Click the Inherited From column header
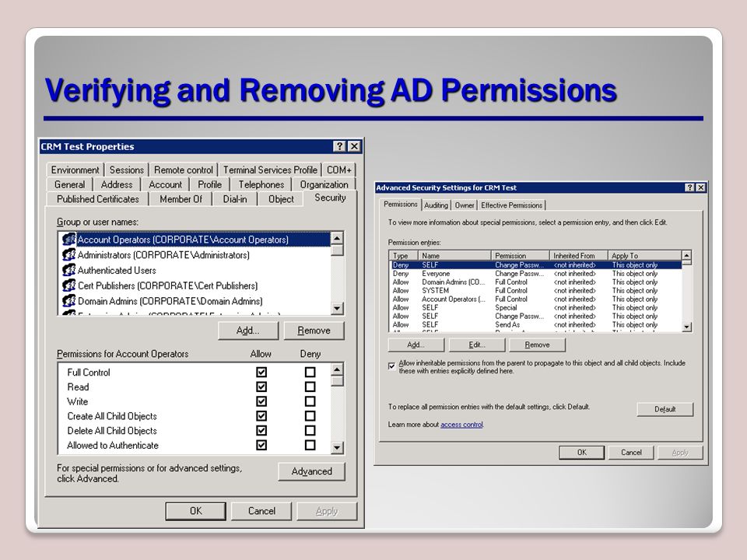 pos(579,256)
